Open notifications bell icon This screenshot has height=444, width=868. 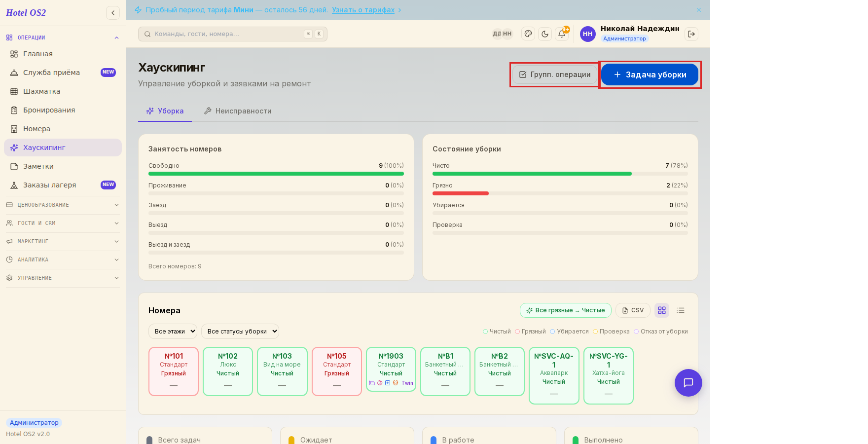tap(562, 34)
